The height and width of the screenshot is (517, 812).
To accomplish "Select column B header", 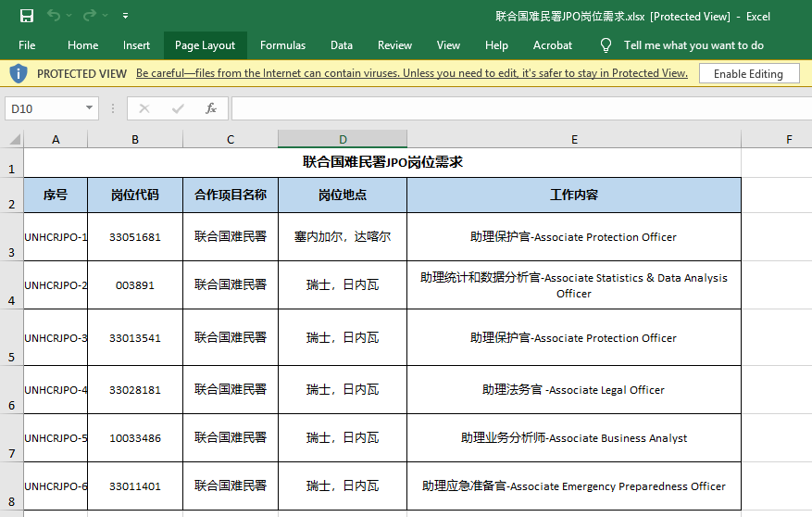I will point(135,139).
